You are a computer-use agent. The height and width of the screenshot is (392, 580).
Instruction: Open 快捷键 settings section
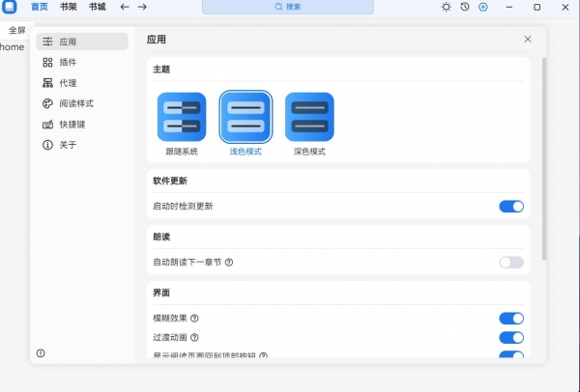(82, 125)
